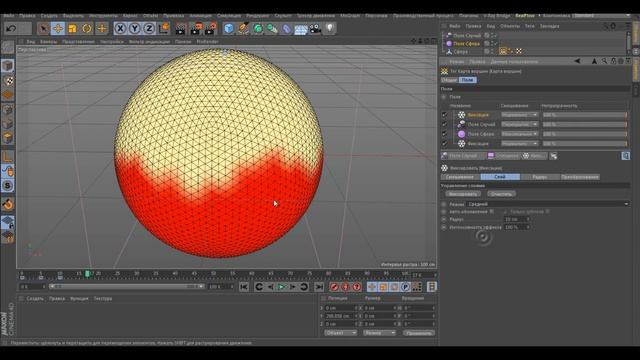The height and width of the screenshot is (360, 640).
Task: Switch to the highlighted Field tab of the tag
Action: (467, 80)
